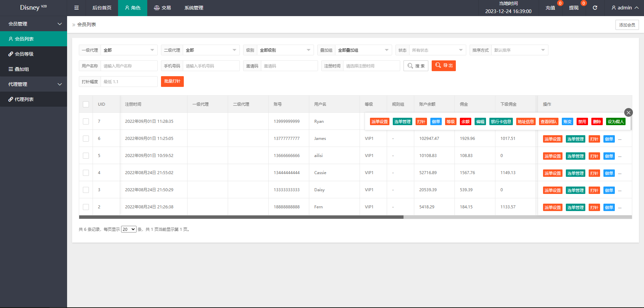644x308 pixels.
Task: Toggle the select-all checkbox in table header
Action: (86, 104)
